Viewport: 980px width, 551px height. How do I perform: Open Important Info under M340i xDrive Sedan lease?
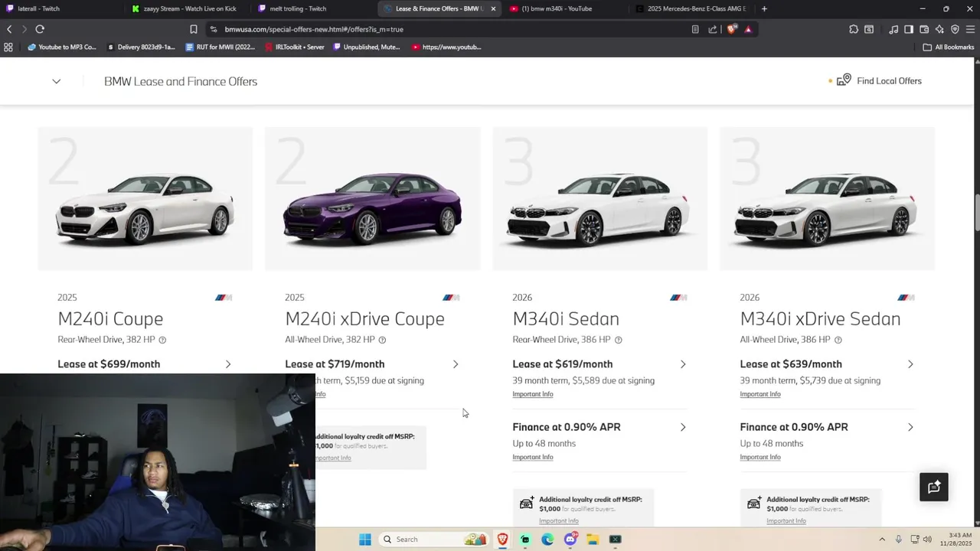click(760, 394)
